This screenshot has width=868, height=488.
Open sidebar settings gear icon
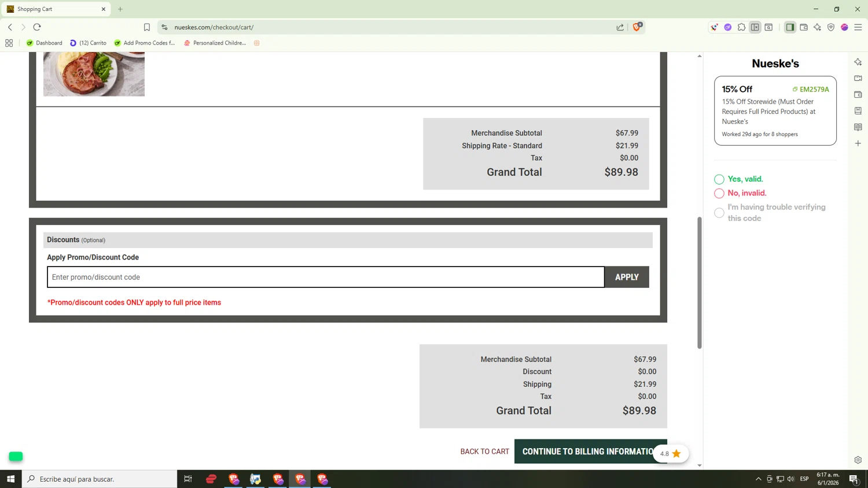click(858, 460)
